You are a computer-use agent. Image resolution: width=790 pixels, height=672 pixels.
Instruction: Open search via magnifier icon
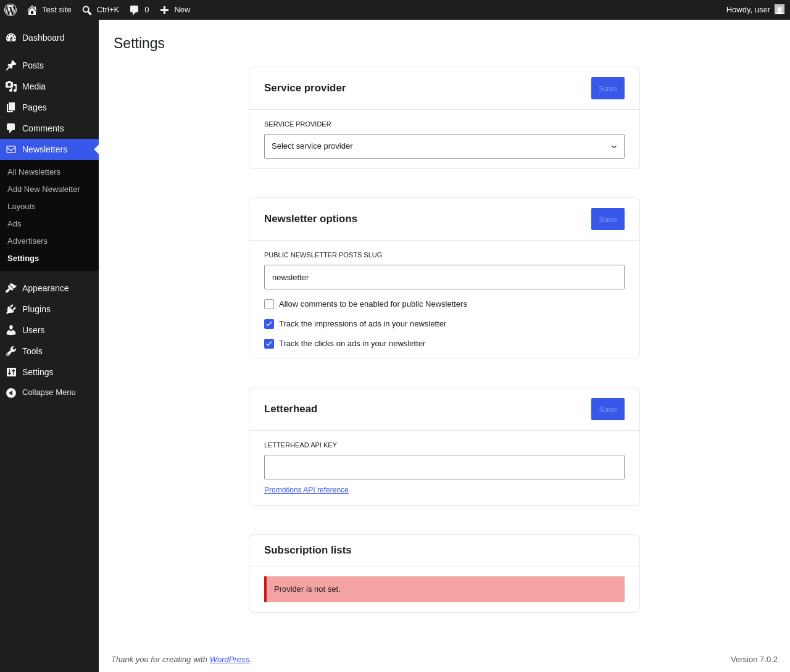(x=87, y=10)
